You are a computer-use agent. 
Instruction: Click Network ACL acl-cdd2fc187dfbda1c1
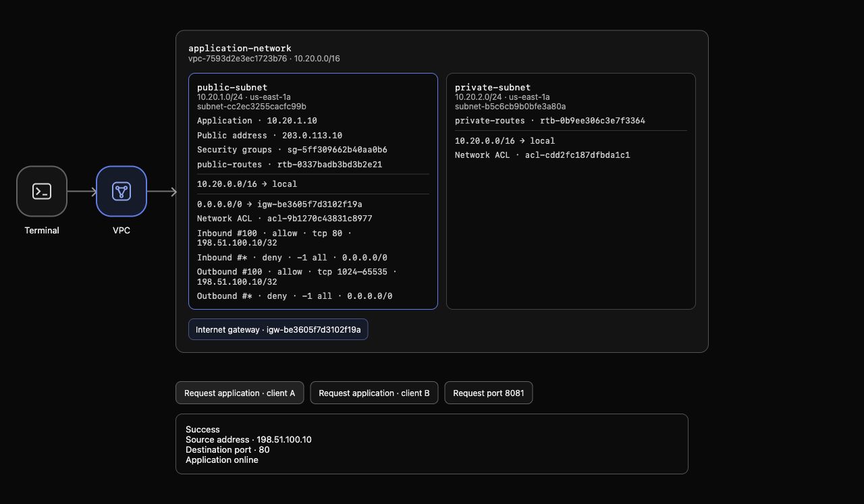(x=543, y=155)
